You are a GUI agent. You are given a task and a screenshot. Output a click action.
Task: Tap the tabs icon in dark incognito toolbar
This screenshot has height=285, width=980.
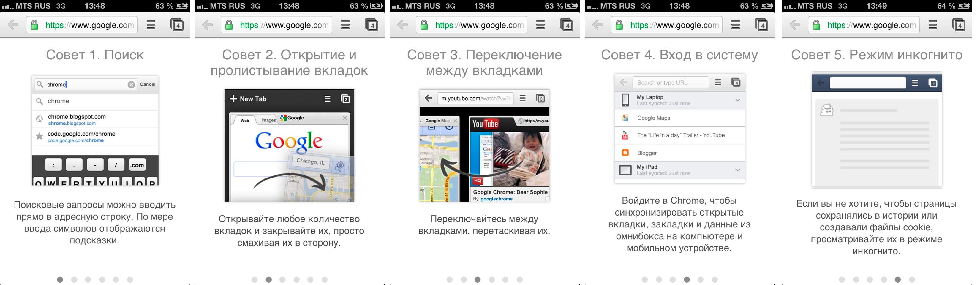[x=933, y=83]
